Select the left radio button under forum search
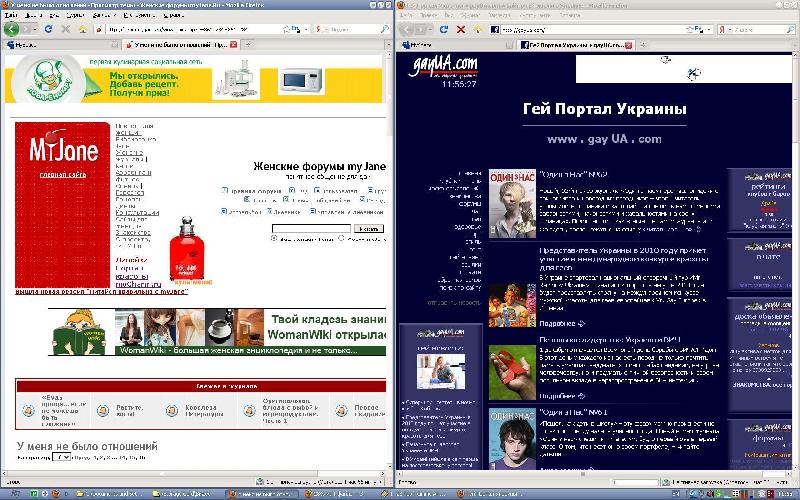Image resolution: width=800 pixels, height=500 pixels. tap(274, 238)
